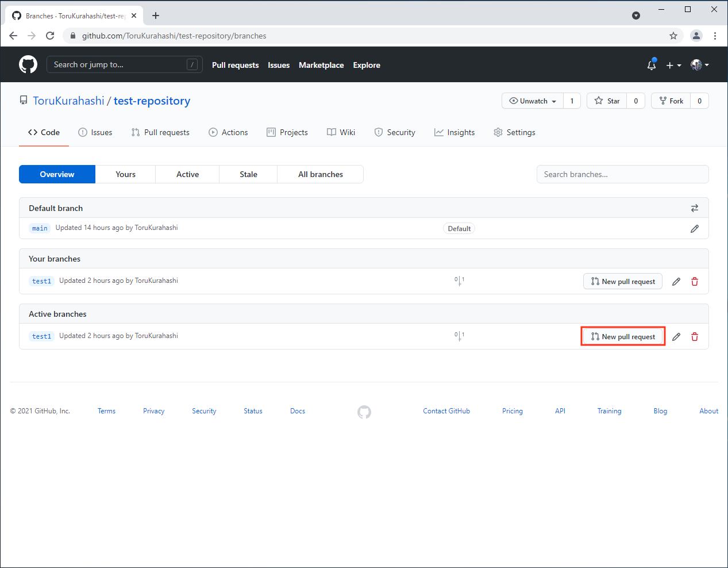Open Contact GitHub footer link

(x=446, y=411)
